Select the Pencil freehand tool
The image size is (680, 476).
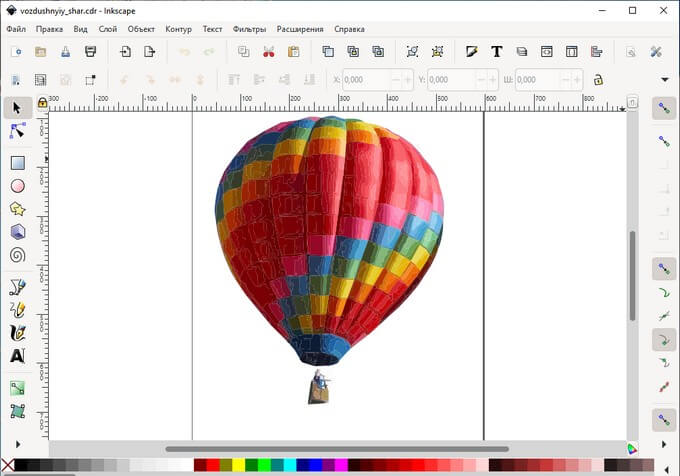[17, 310]
